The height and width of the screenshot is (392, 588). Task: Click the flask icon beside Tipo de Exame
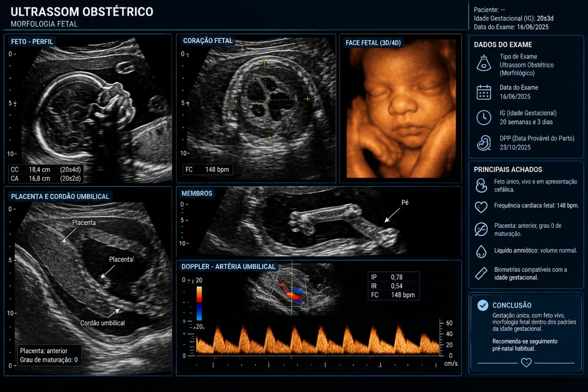(x=484, y=63)
